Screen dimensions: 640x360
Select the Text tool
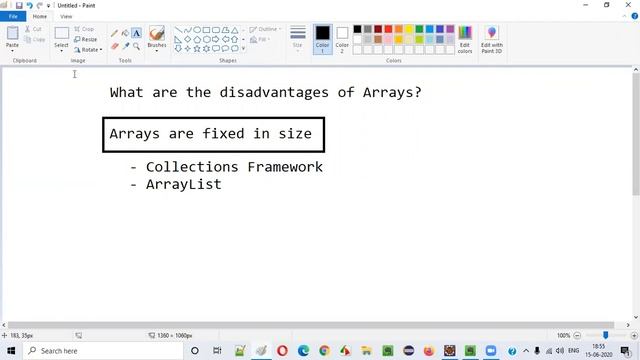pos(136,33)
